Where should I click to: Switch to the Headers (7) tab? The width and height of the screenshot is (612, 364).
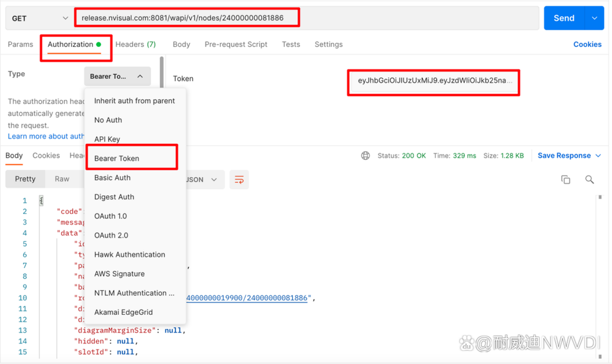click(x=136, y=44)
